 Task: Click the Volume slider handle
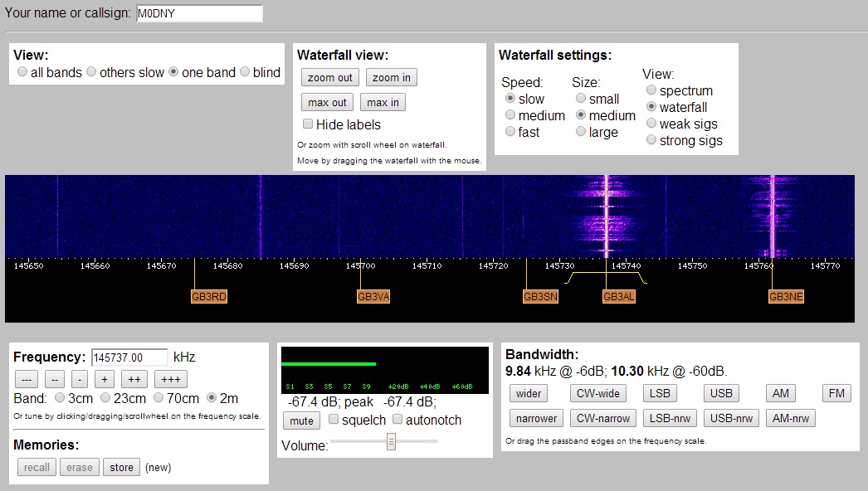(x=391, y=443)
